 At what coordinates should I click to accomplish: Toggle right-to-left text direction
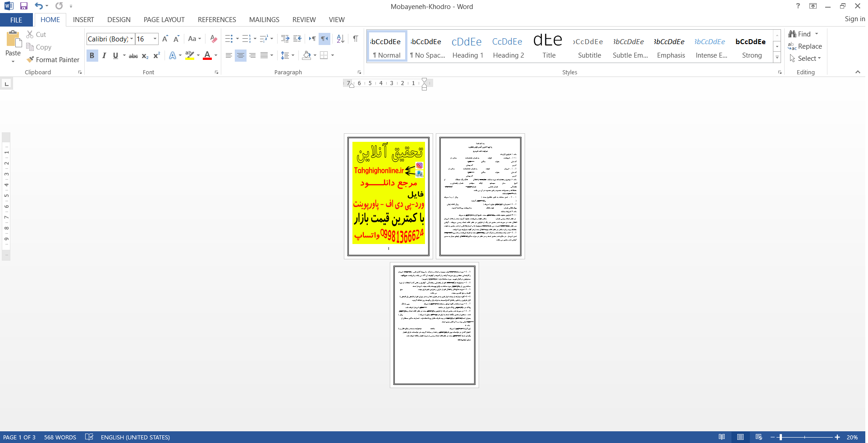(324, 39)
